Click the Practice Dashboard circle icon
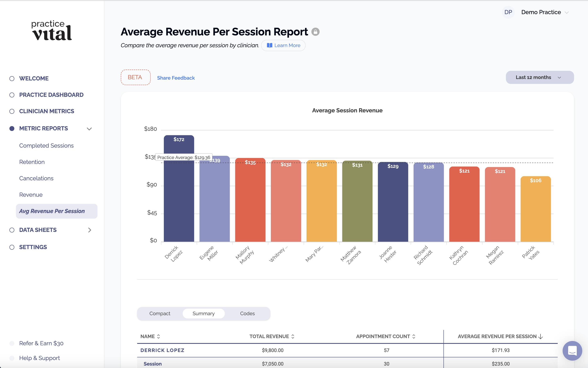This screenshot has height=368, width=588. tap(12, 95)
